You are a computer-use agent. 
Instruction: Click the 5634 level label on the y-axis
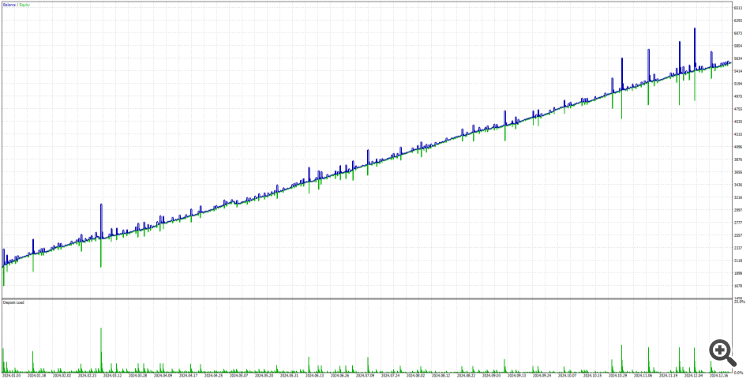[x=738, y=58]
